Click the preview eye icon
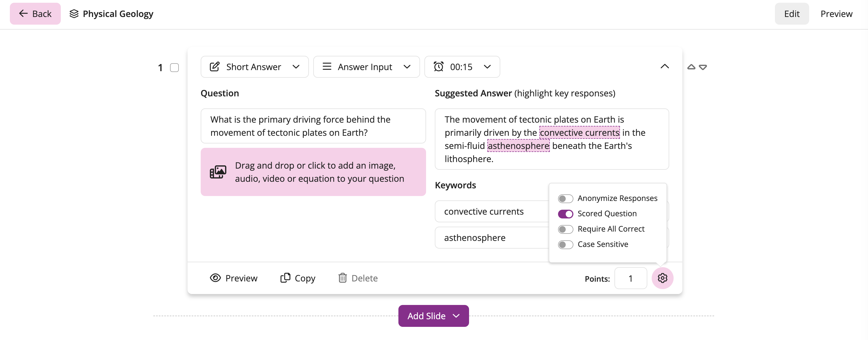The width and height of the screenshot is (868, 340). coord(215,277)
